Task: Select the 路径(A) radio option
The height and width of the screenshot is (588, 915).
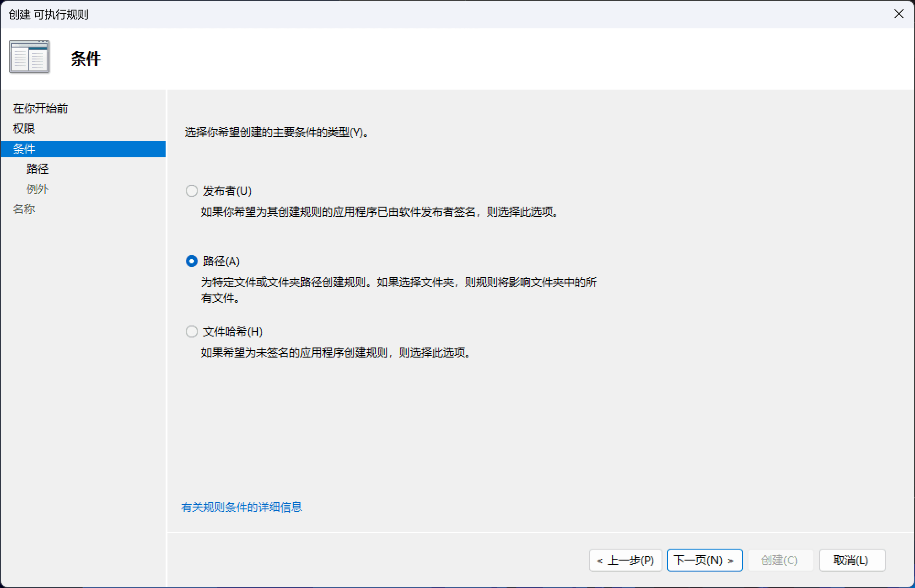Action: [192, 261]
